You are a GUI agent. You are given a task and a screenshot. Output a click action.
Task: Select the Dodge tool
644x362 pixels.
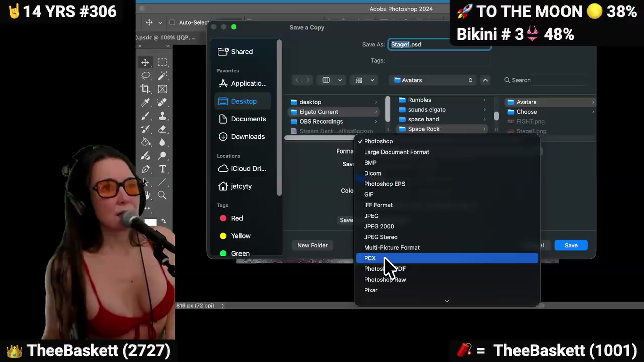click(x=162, y=156)
